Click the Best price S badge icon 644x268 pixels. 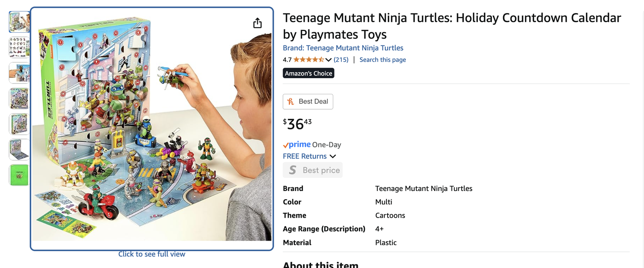293,170
